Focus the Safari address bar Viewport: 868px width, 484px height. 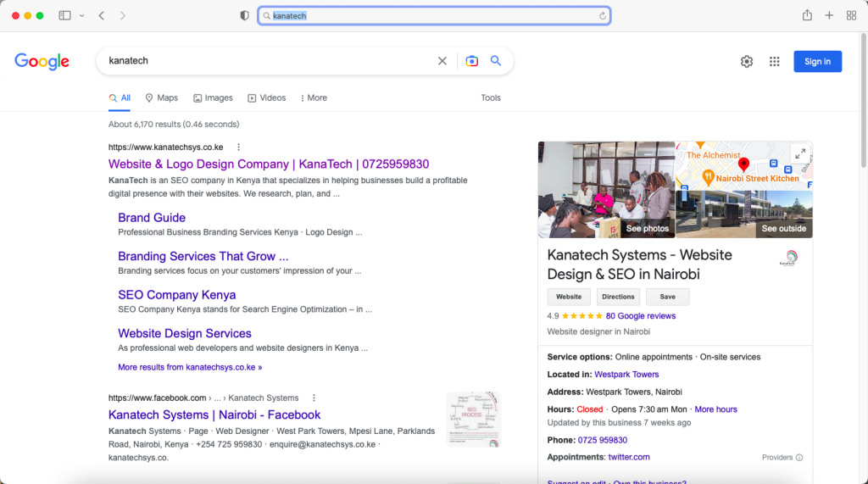tap(434, 15)
